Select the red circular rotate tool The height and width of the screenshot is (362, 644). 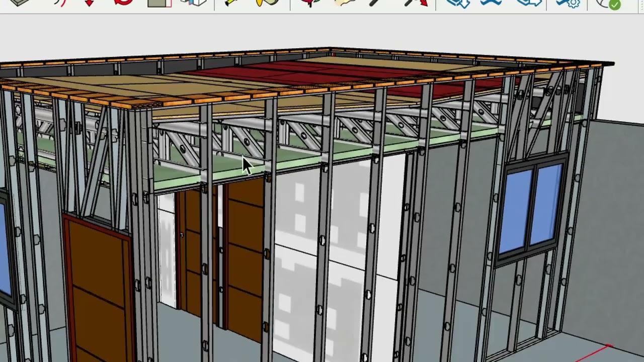coord(123,2)
